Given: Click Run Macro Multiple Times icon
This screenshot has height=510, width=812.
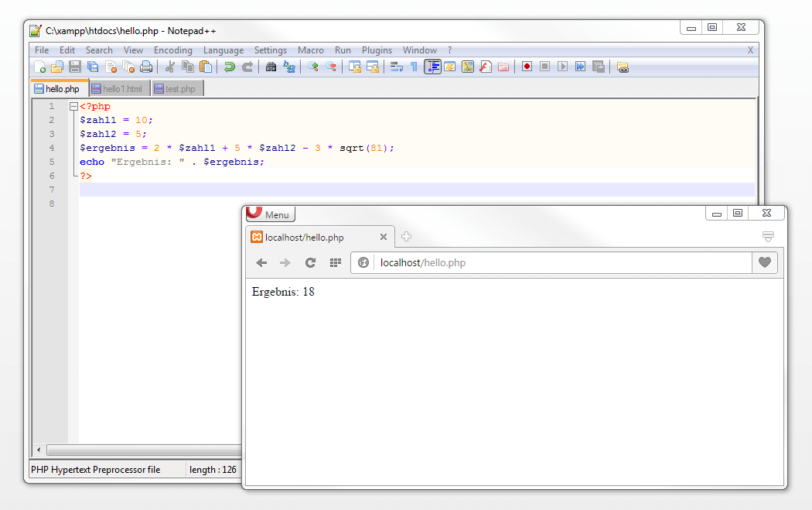Looking at the screenshot, I should 581,67.
